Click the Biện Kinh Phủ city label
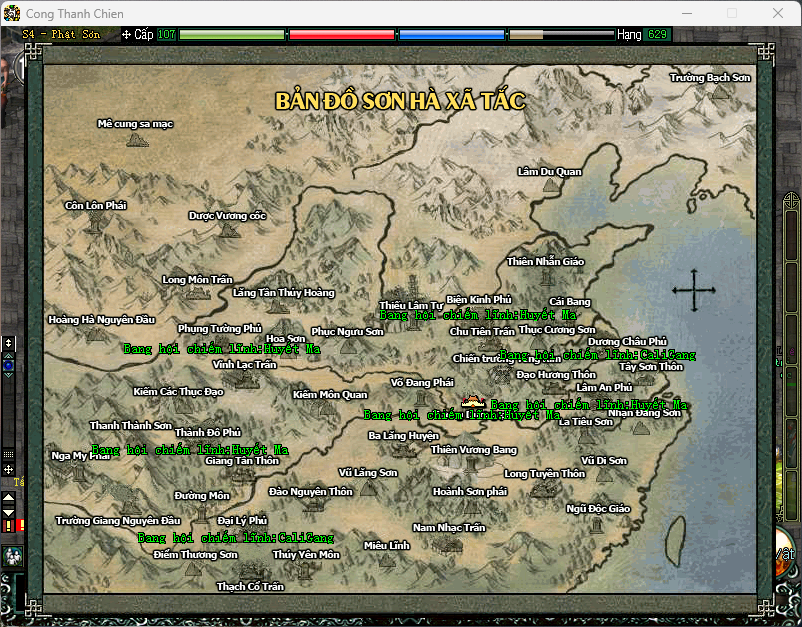802x627 pixels. point(478,299)
